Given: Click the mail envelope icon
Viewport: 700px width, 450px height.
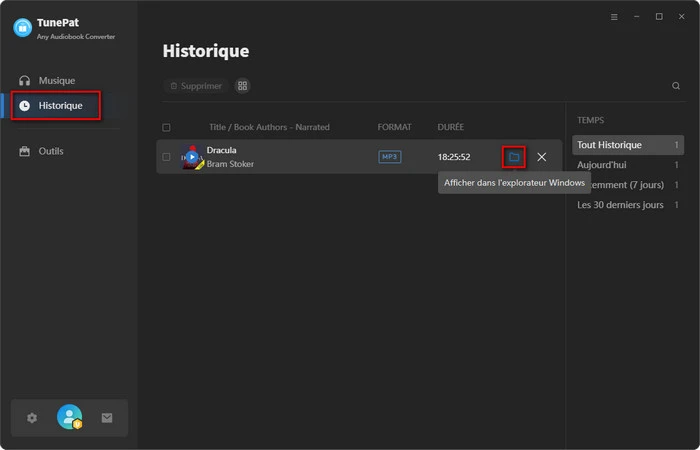Looking at the screenshot, I should point(107,418).
